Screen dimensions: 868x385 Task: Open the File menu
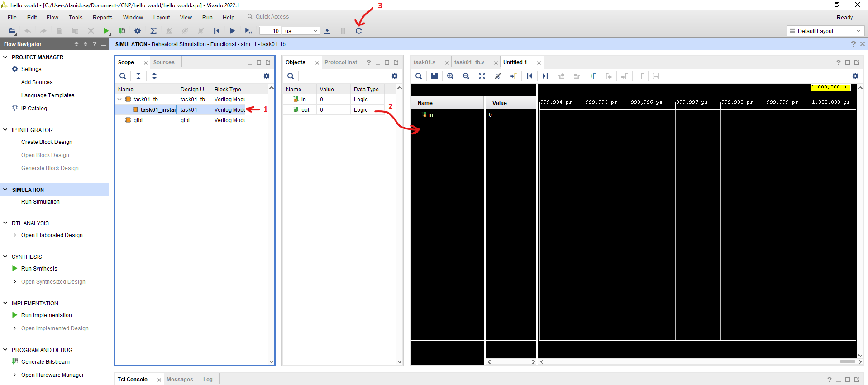(12, 18)
